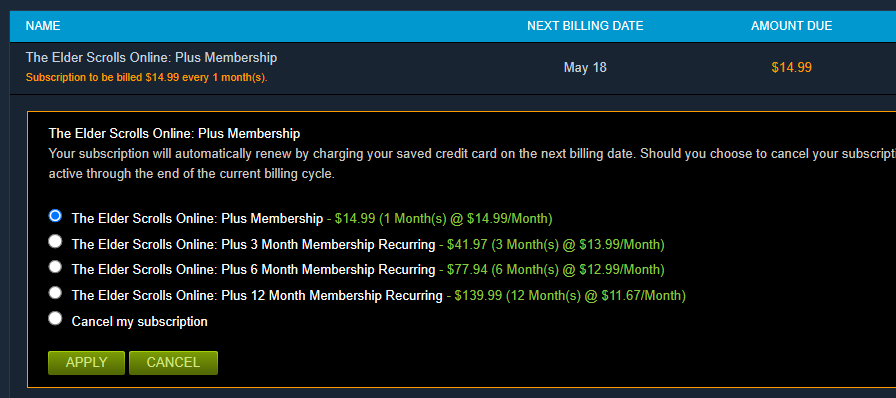Click the automatic renewal description paragraph
The width and height of the screenshot is (896, 398).
pyautogui.click(x=472, y=164)
